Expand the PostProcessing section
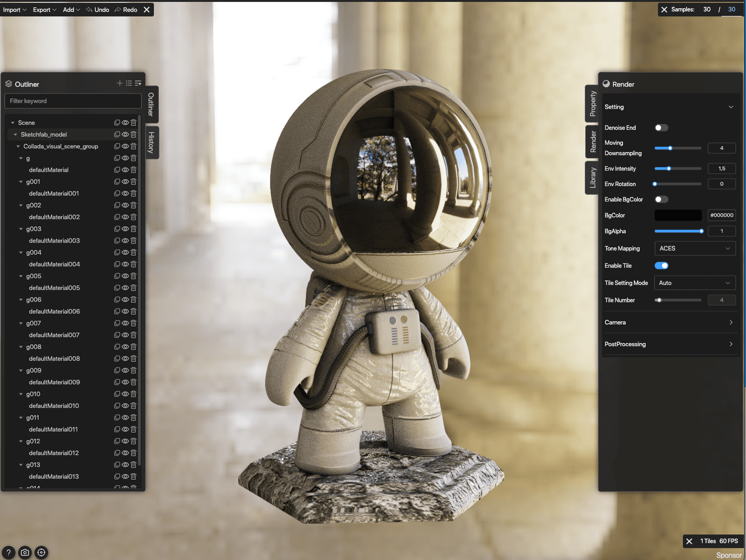 pos(669,344)
